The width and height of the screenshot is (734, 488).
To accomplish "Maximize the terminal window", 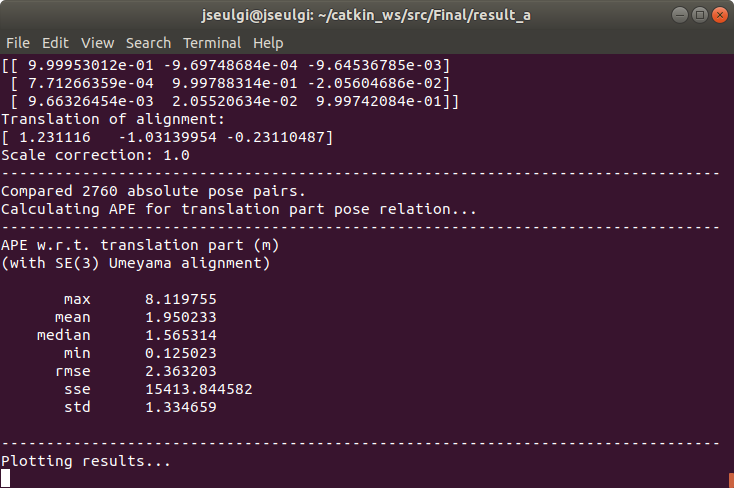I will click(x=699, y=15).
